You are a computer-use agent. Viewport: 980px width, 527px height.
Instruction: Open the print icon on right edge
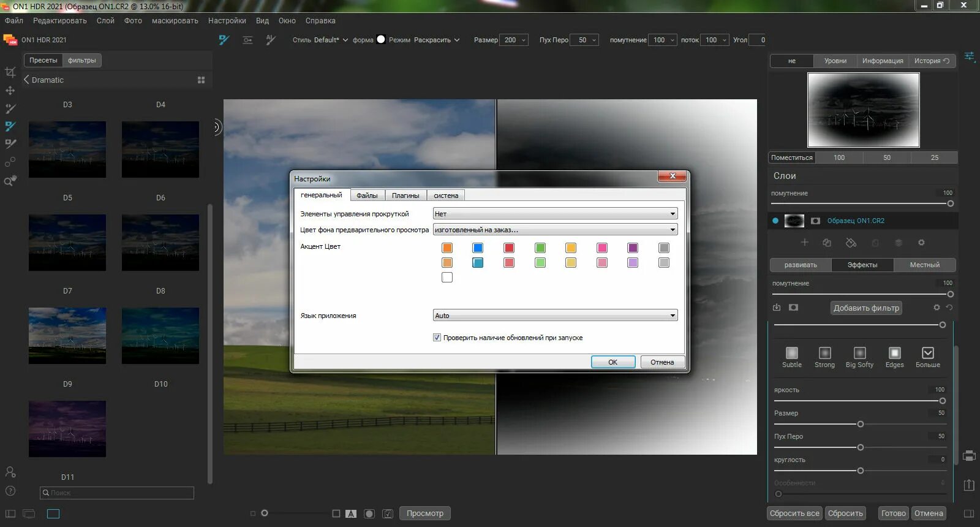click(x=969, y=456)
